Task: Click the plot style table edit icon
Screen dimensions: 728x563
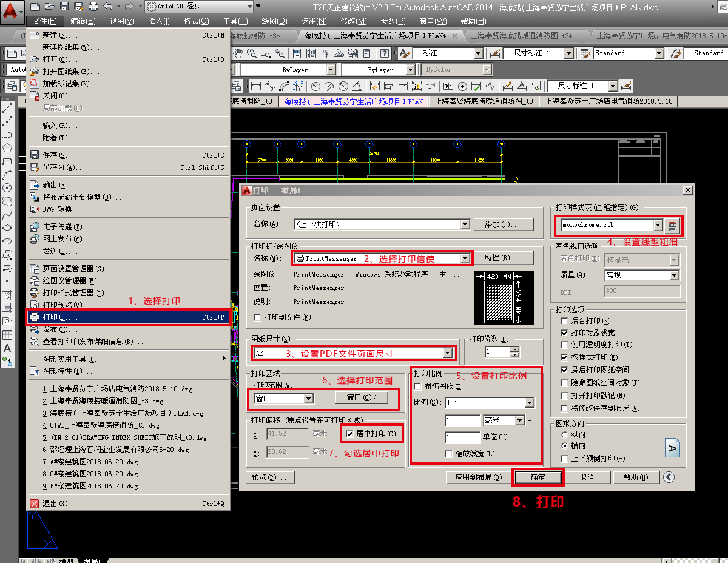Action: tap(672, 225)
